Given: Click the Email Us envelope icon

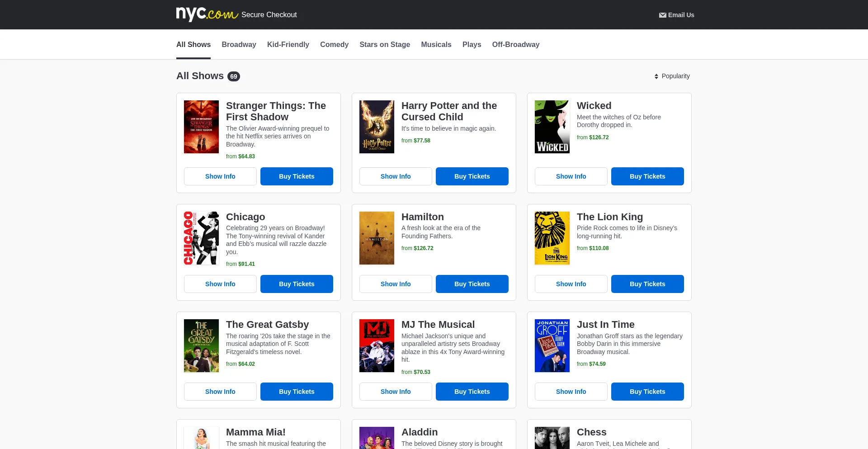Looking at the screenshot, I should [662, 15].
